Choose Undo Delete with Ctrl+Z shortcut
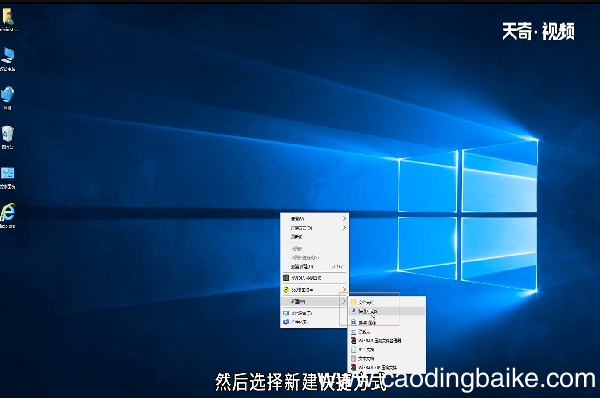600x398 pixels. (314, 266)
